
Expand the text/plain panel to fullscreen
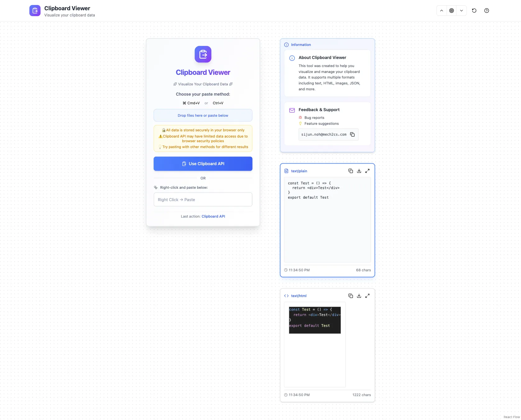368,171
